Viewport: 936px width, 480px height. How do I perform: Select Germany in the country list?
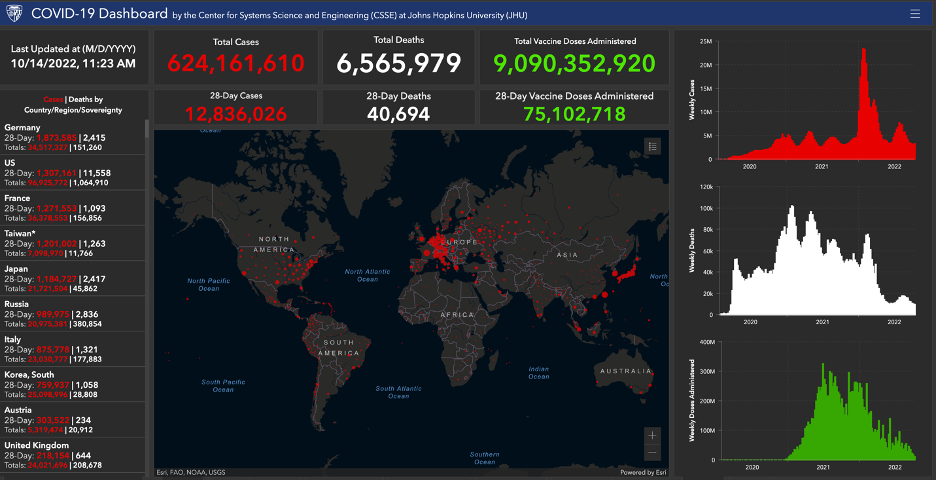pos(72,137)
